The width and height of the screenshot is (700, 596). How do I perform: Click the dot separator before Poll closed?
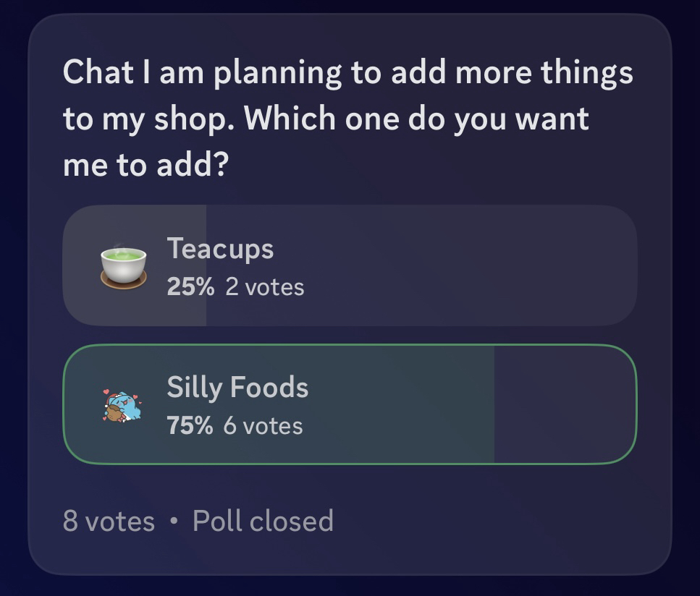tap(174, 521)
